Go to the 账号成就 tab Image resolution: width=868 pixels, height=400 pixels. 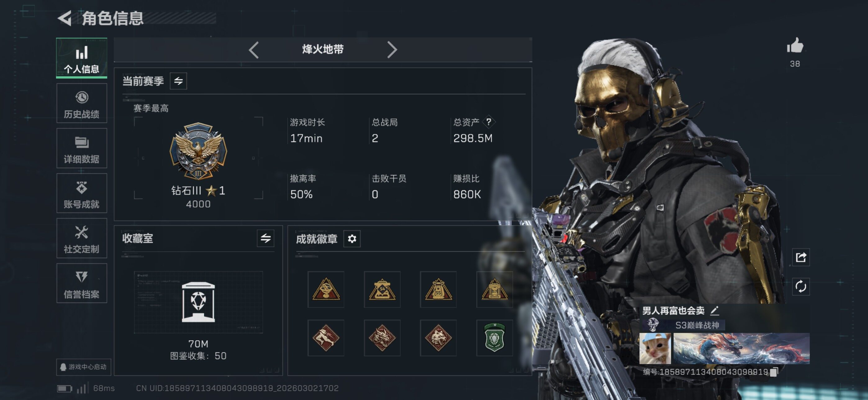point(82,193)
